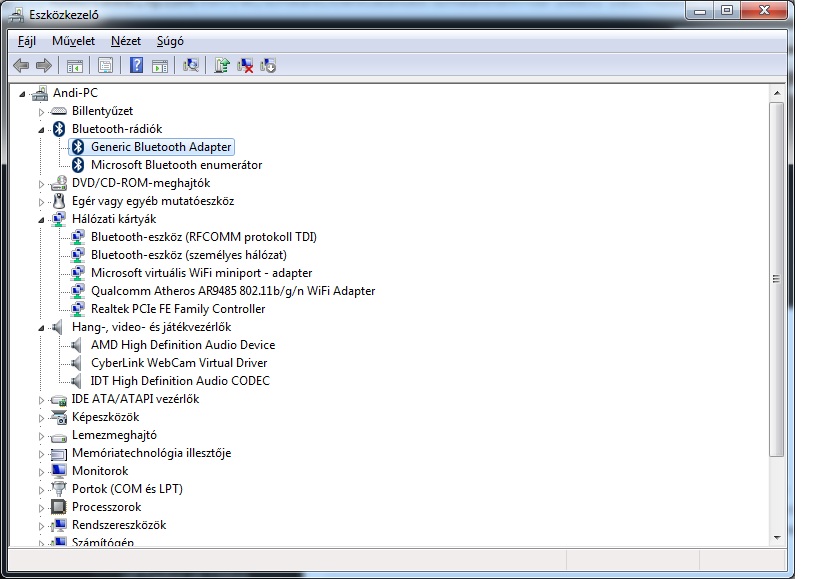The height and width of the screenshot is (579, 819).
Task: Minimize the Eszközkezelő window
Action: 700,11
